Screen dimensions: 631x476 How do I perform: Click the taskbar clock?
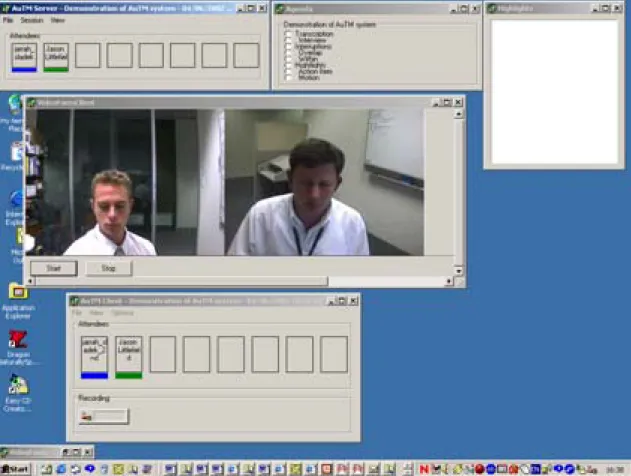(x=614, y=470)
